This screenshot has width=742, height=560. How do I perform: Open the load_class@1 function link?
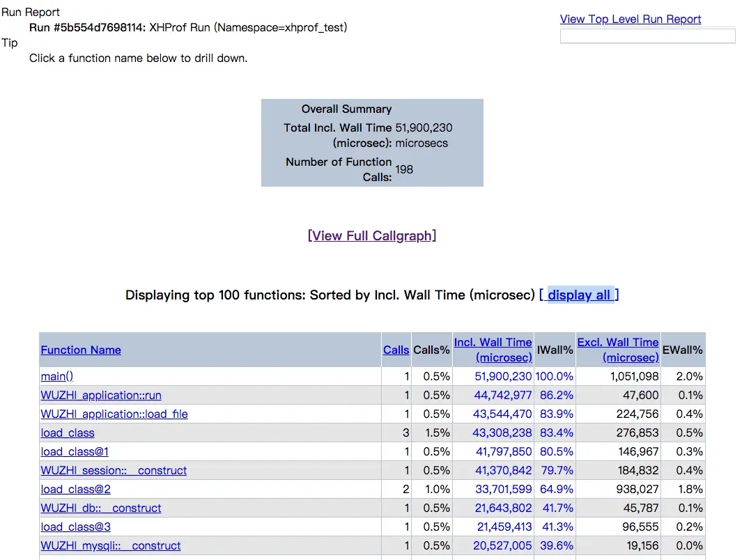[x=75, y=451]
